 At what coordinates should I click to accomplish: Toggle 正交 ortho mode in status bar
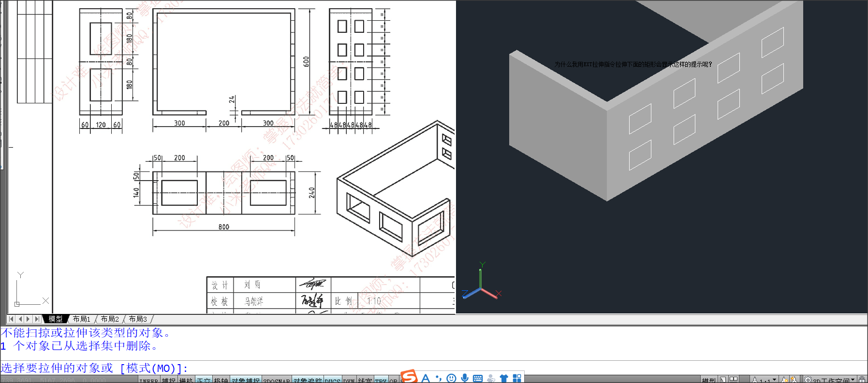203,381
